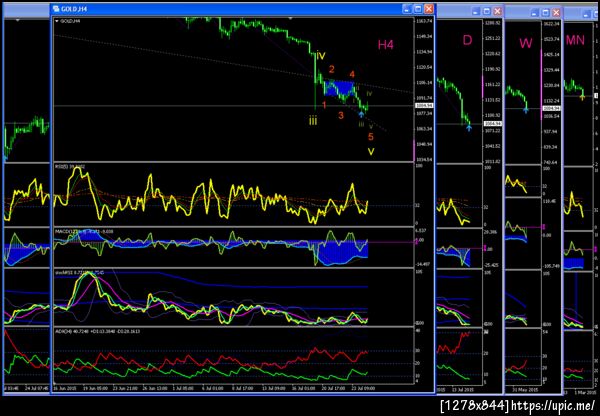
Task: Click the RSI indicator label
Action: coord(70,166)
